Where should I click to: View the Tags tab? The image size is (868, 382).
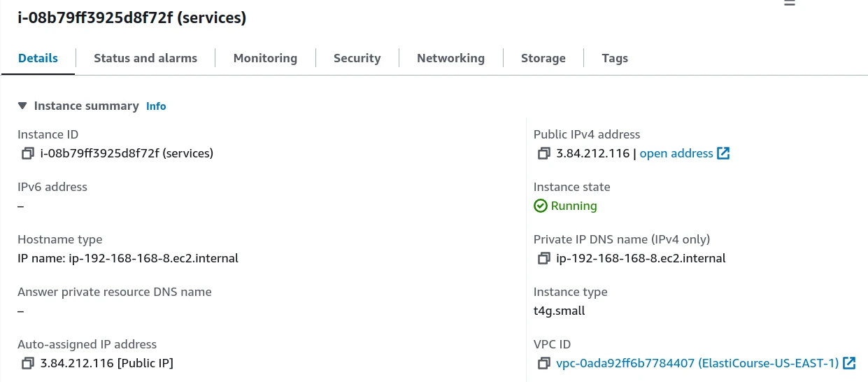[x=615, y=58]
